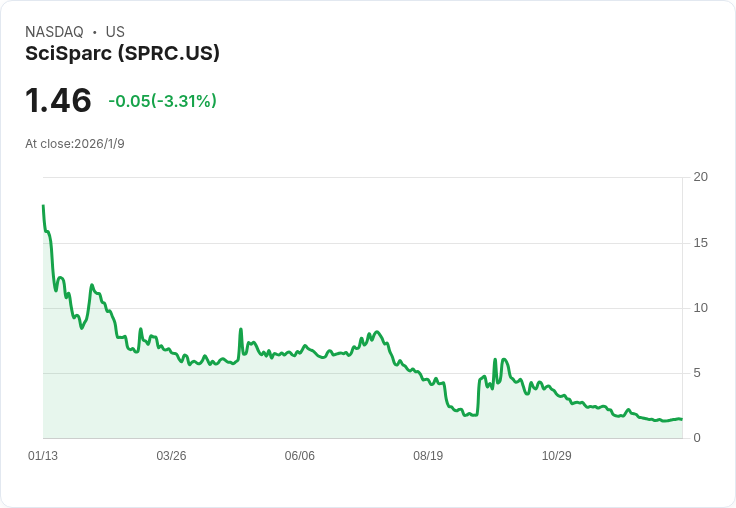Click the right end of the price line
This screenshot has height=508, width=736.
point(681,419)
